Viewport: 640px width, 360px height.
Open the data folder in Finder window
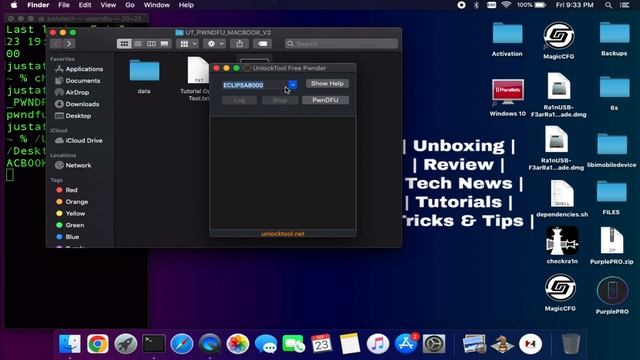click(x=144, y=76)
